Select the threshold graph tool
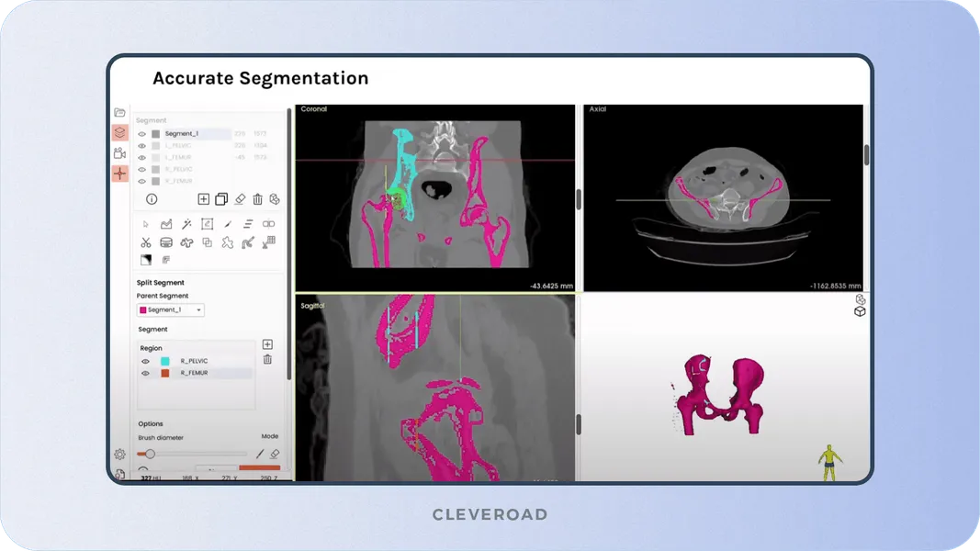This screenshot has height=551, width=980. 166,224
